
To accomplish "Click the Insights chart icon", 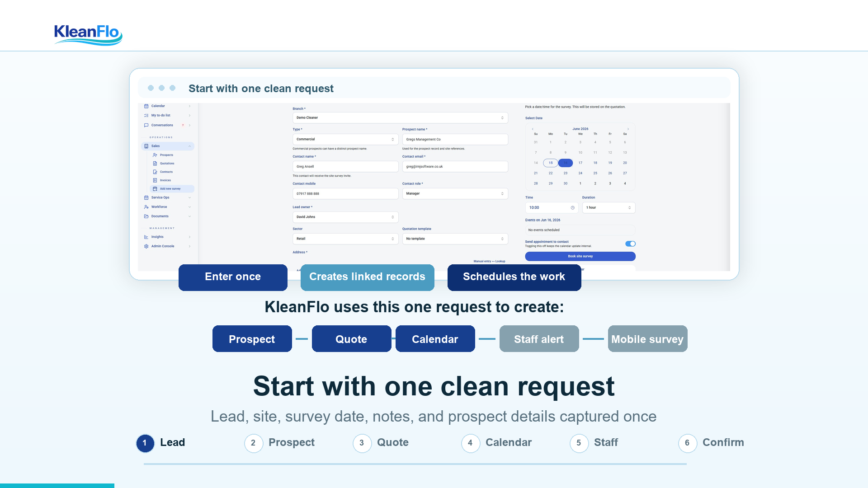I will click(146, 237).
